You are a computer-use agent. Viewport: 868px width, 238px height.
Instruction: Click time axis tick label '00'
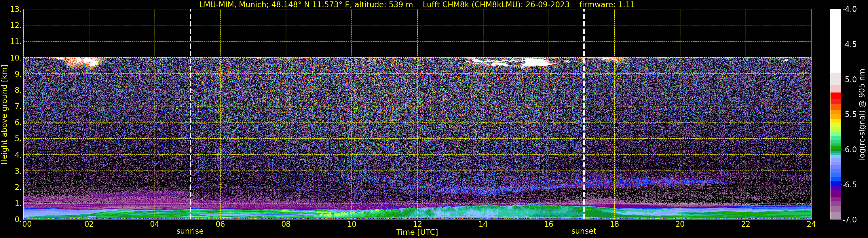click(x=27, y=224)
